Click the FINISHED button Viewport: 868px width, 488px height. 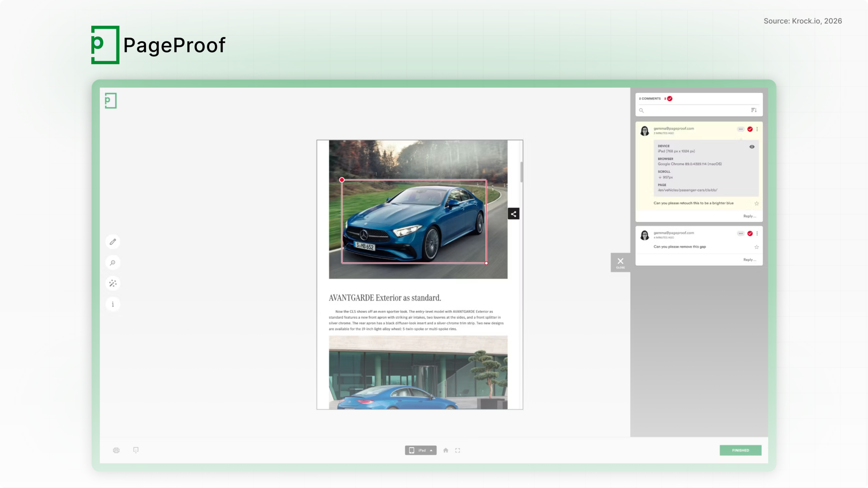(x=741, y=450)
